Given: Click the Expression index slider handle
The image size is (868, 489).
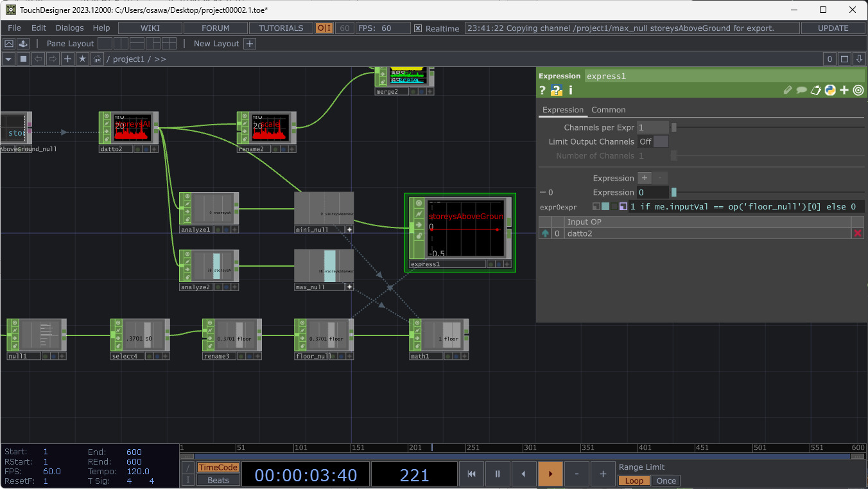Looking at the screenshot, I should point(673,192).
